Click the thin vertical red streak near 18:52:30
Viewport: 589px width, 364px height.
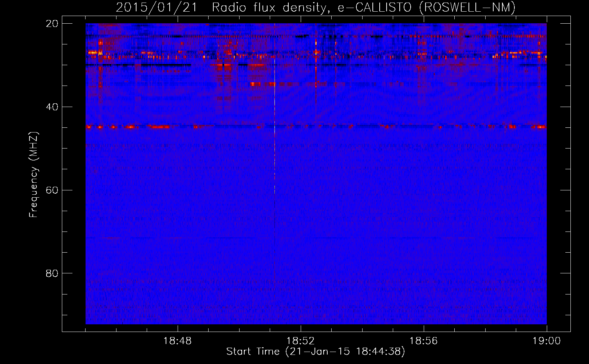(316, 73)
